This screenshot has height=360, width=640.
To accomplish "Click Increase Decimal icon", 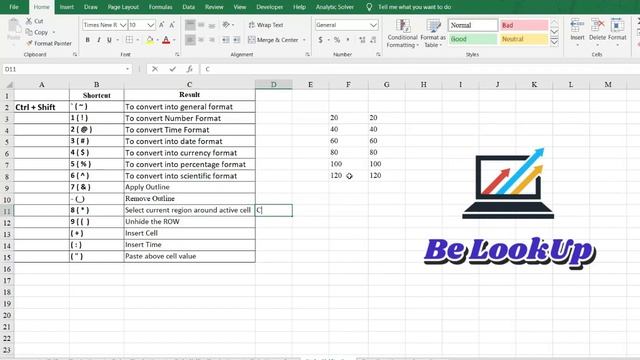I will click(362, 40).
